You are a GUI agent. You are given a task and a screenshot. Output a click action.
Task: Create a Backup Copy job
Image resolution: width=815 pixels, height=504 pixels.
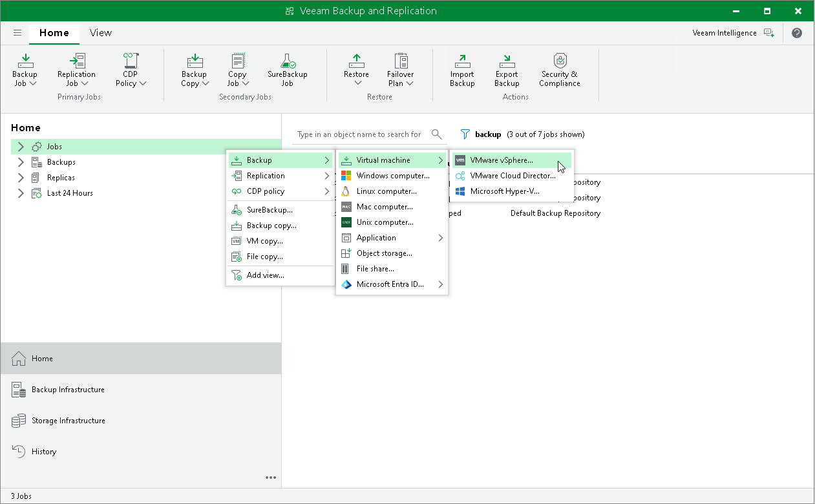point(195,68)
